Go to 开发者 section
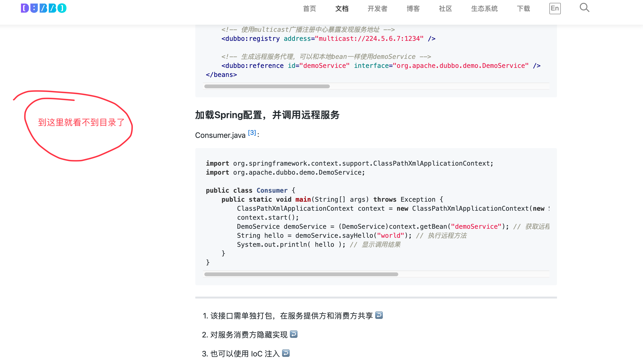Screen dimensions: 643x364 pyautogui.click(x=377, y=9)
